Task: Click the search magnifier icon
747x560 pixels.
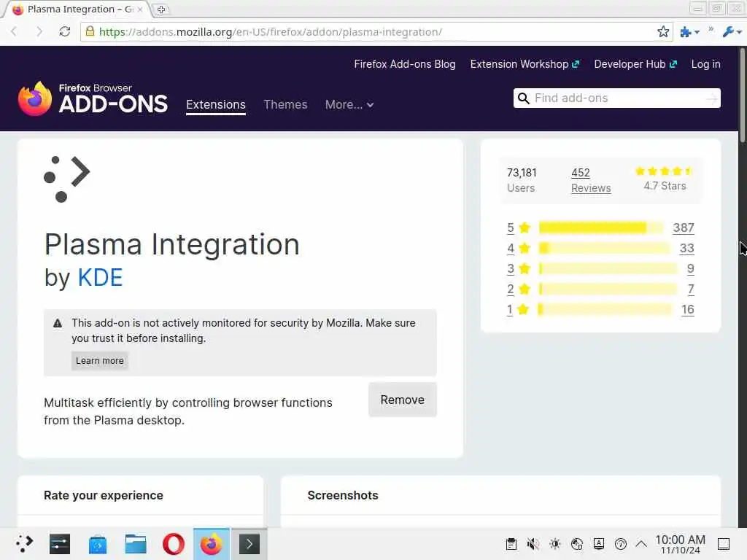Action: pyautogui.click(x=523, y=98)
